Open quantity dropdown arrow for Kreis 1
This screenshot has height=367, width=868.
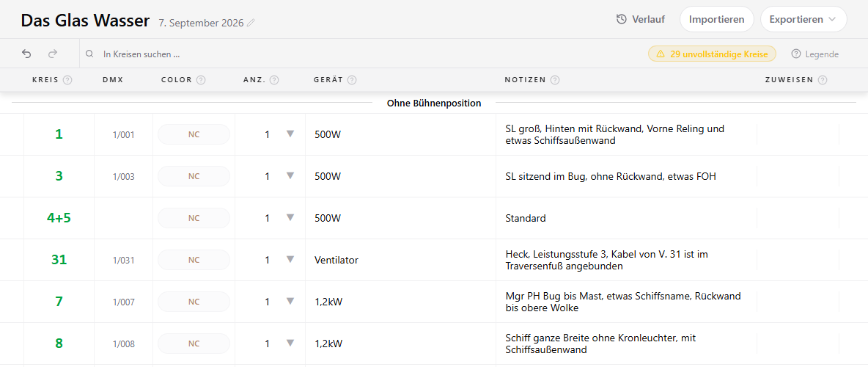pyautogui.click(x=290, y=134)
